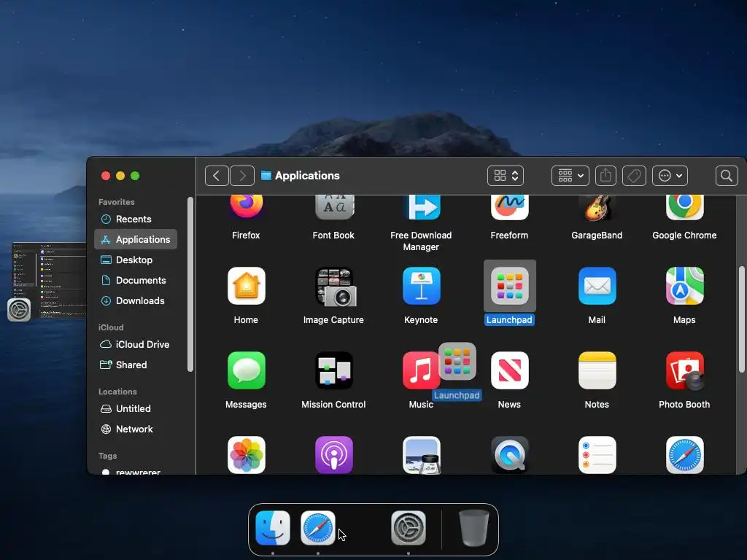The width and height of the screenshot is (747, 560).
Task: Click the Applications folder title
Action: coord(307,176)
